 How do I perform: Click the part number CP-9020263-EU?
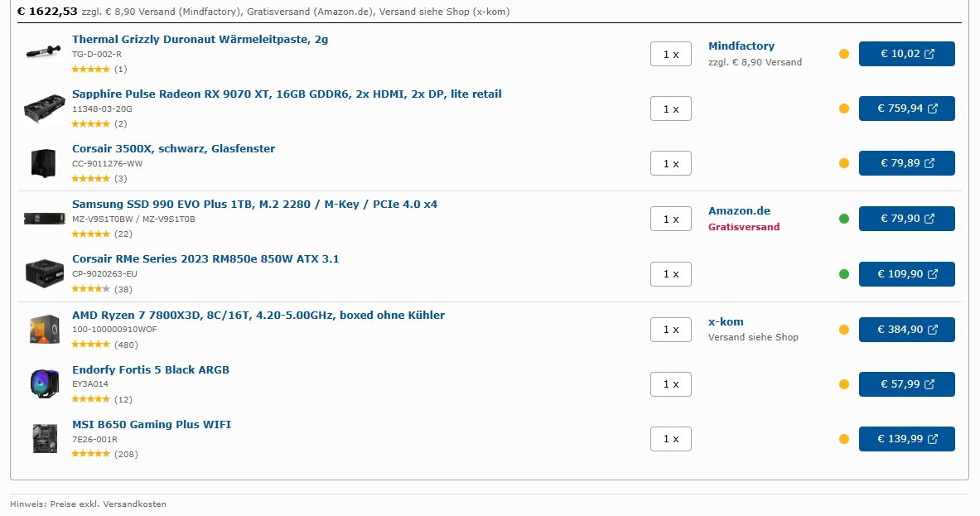[x=104, y=273]
